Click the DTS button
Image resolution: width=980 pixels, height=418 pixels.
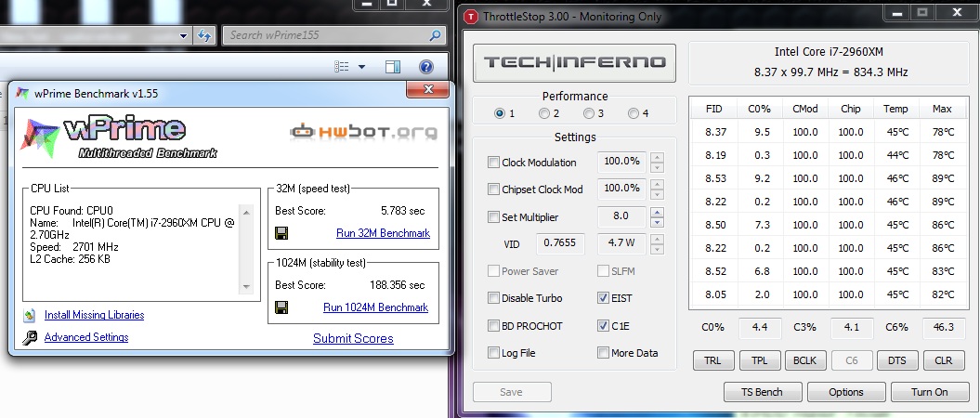pos(897,360)
